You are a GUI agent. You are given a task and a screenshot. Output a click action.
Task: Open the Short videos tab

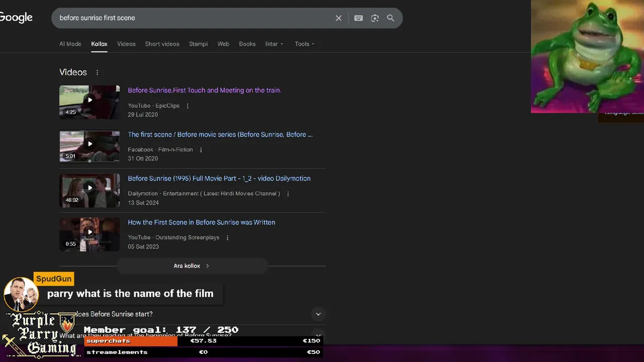tap(162, 44)
